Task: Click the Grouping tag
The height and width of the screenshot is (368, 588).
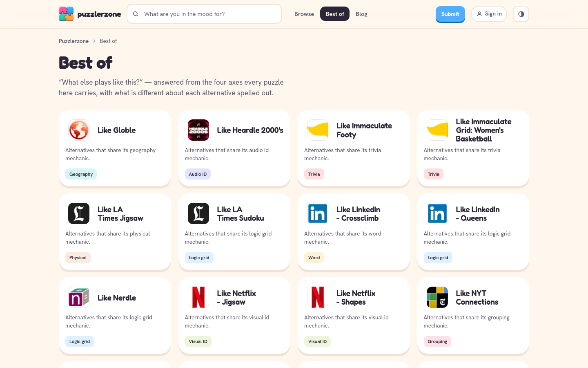Action: [437, 341]
